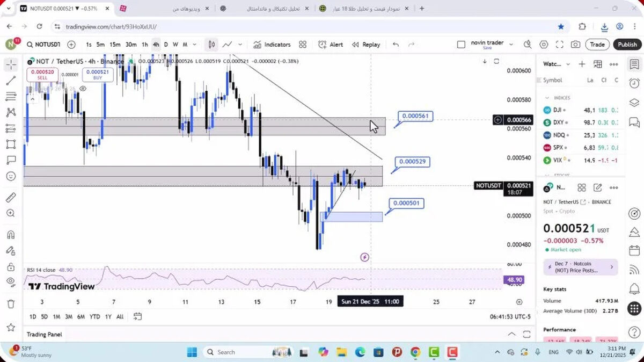The image size is (644, 362).
Task: Toggle magnet mode for drawings
Action: pyautogui.click(x=11, y=235)
